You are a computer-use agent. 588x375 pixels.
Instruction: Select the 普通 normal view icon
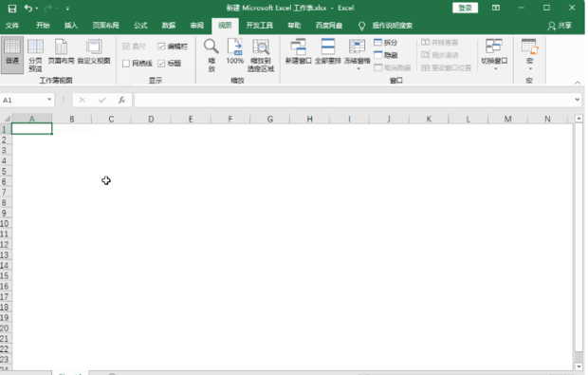click(12, 55)
